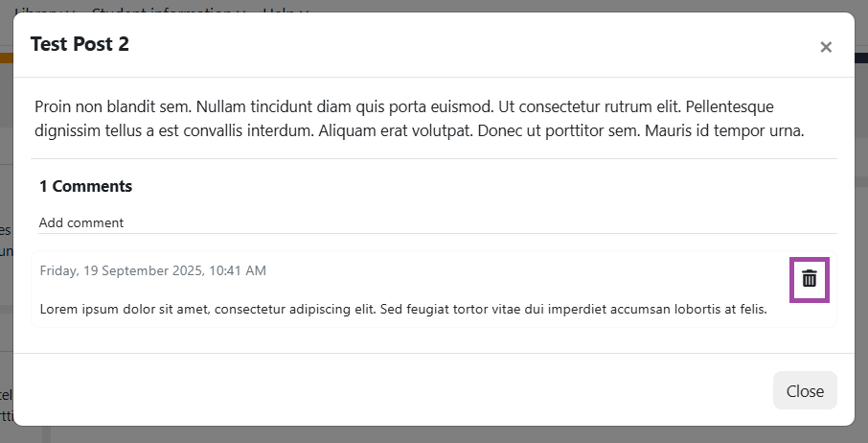The width and height of the screenshot is (868, 443).
Task: Click the Test Post 2 title
Action: (x=80, y=44)
